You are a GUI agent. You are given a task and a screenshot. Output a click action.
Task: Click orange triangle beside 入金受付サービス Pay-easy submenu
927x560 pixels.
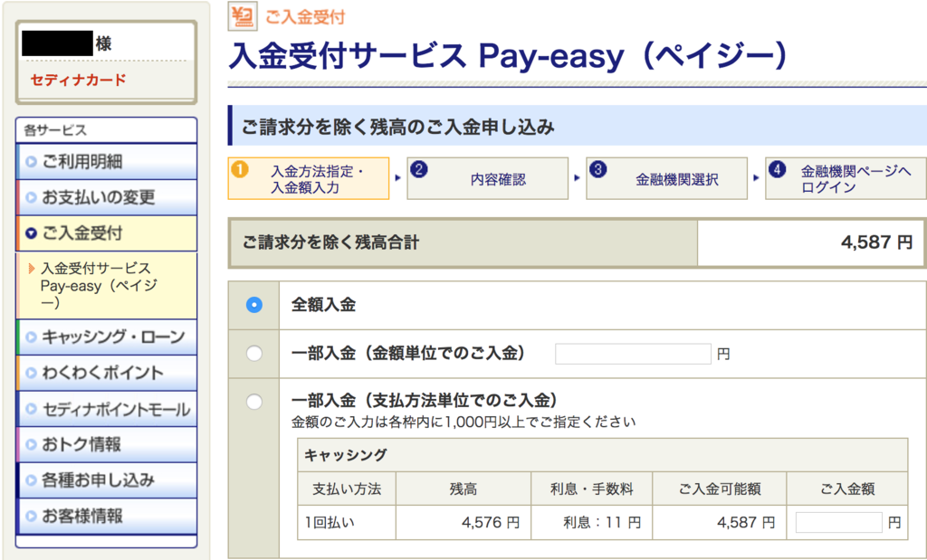(32, 270)
